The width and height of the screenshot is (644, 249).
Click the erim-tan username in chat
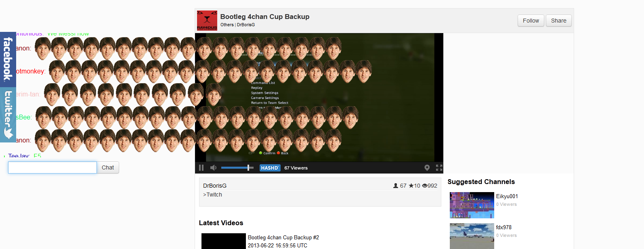[x=27, y=94]
